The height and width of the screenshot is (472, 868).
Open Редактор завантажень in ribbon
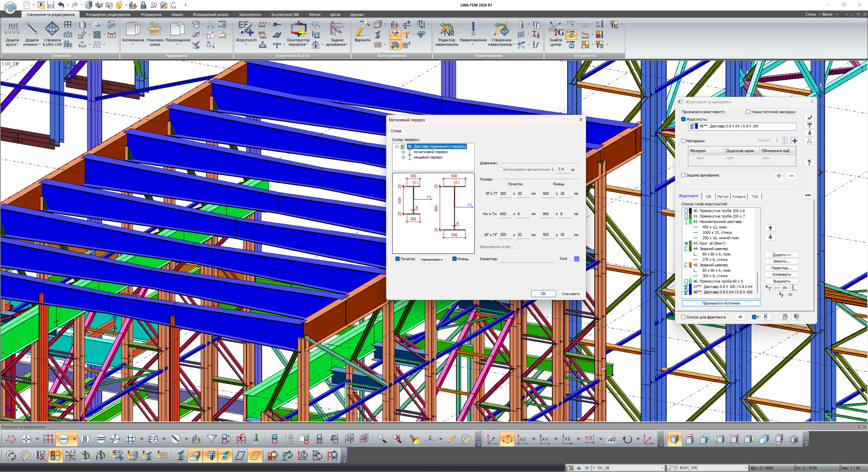447,29
